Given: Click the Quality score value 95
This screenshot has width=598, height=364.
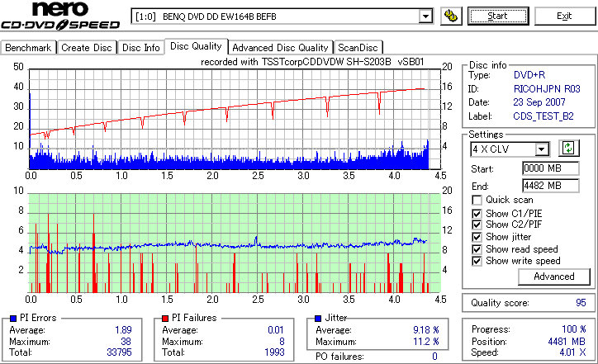Looking at the screenshot, I should click(581, 303).
